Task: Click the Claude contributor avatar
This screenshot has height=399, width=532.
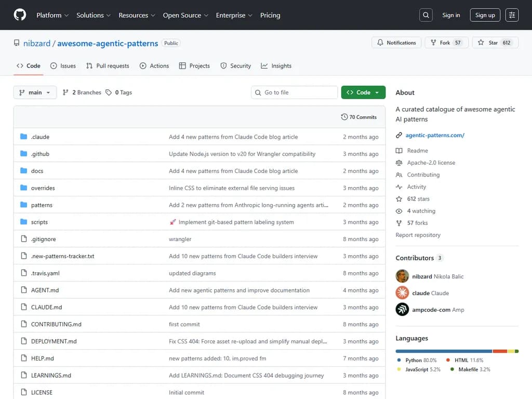Action: pos(402,293)
